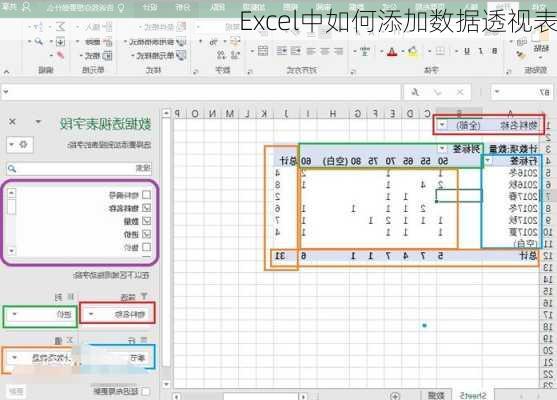Close the PivotTable fields pane

click(12, 122)
